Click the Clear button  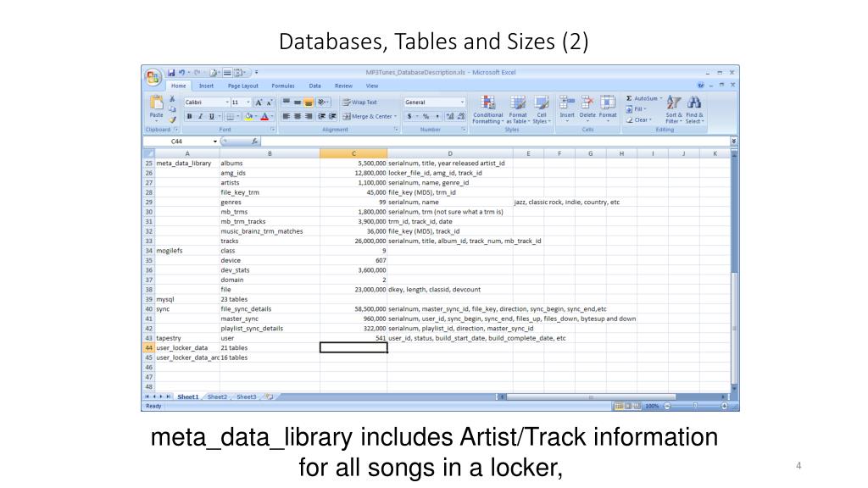(639, 119)
